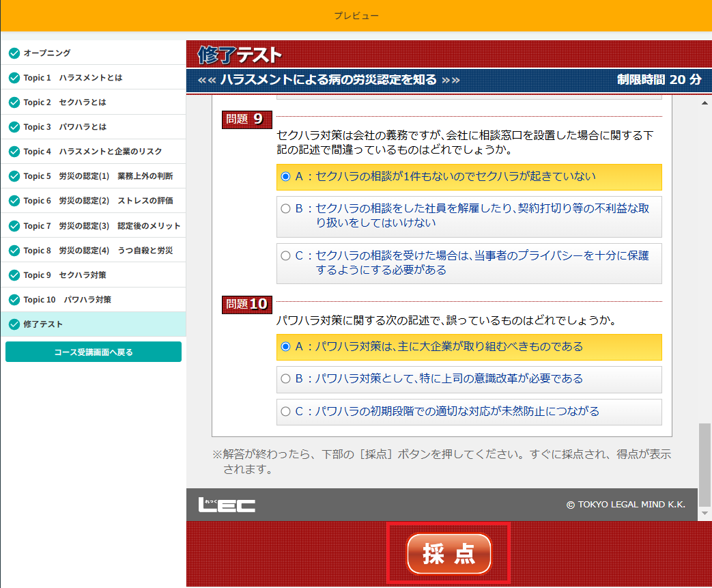Click the LEC logo in the footer
This screenshot has height=588, width=712.
[227, 505]
